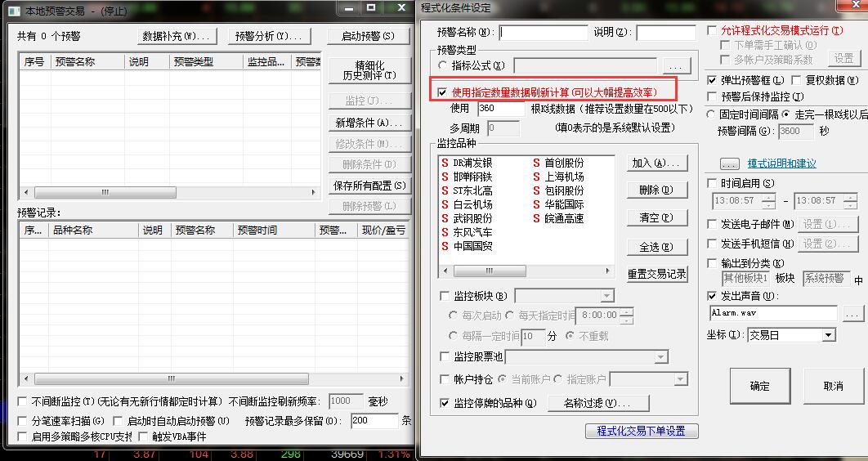Click 新增条件 button
The height and width of the screenshot is (461, 868).
click(369, 123)
